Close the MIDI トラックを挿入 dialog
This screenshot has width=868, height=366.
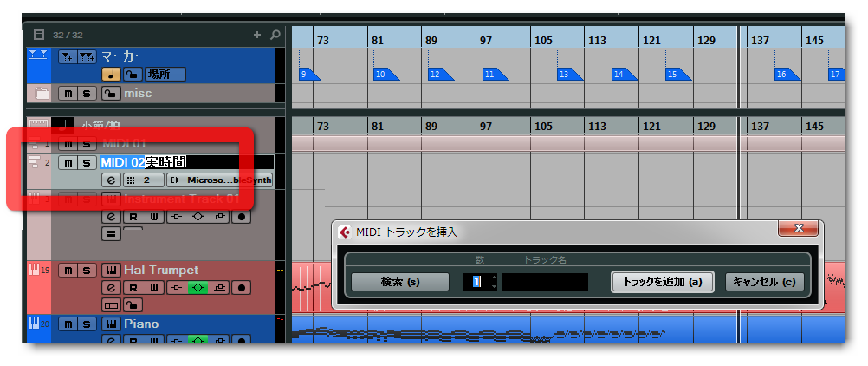798,228
